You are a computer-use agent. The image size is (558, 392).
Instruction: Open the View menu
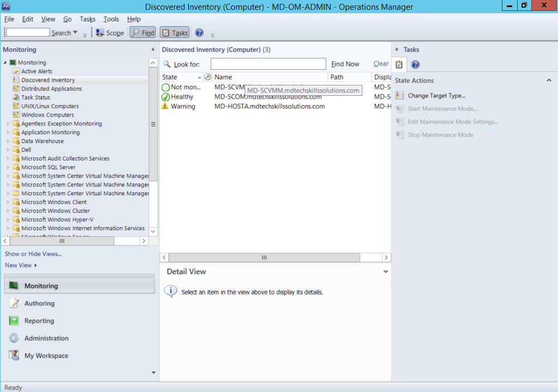point(48,19)
